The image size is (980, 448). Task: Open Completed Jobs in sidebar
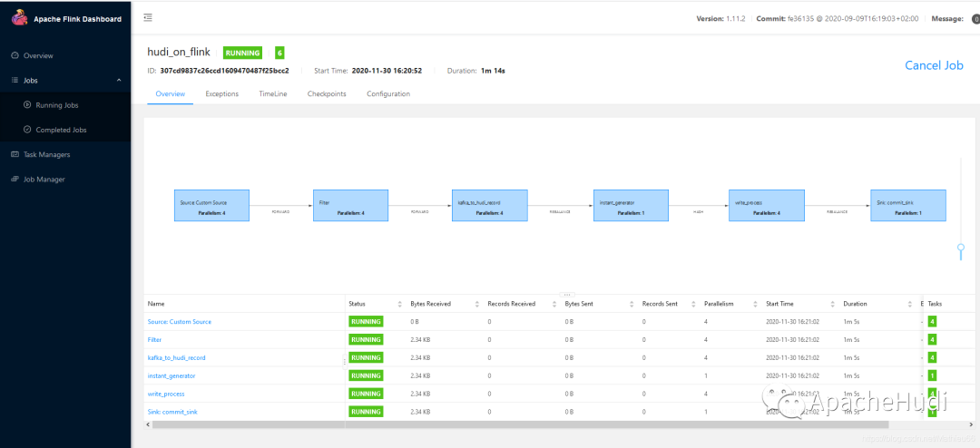point(62,130)
